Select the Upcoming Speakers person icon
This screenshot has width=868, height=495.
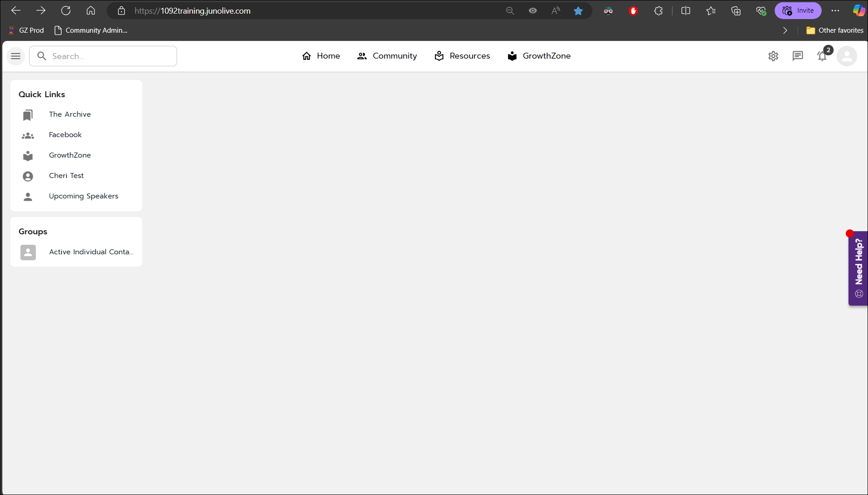coord(28,197)
